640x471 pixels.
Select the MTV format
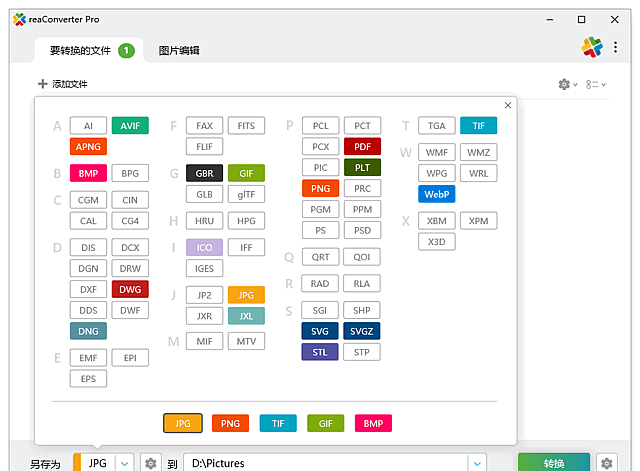tap(246, 341)
